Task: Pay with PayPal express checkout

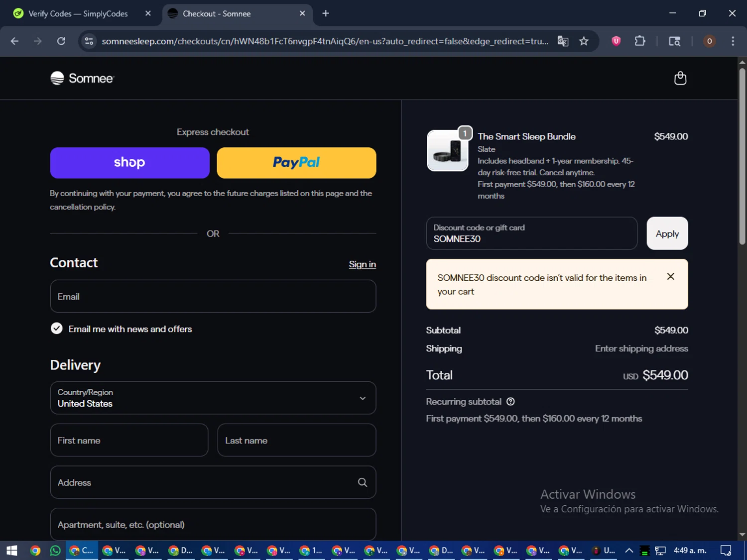Action: click(296, 163)
